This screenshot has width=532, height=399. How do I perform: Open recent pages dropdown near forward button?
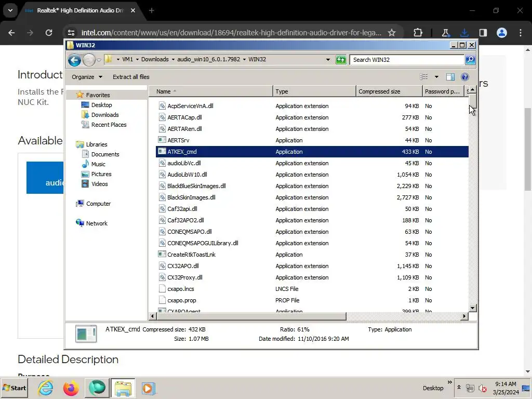coord(99,60)
